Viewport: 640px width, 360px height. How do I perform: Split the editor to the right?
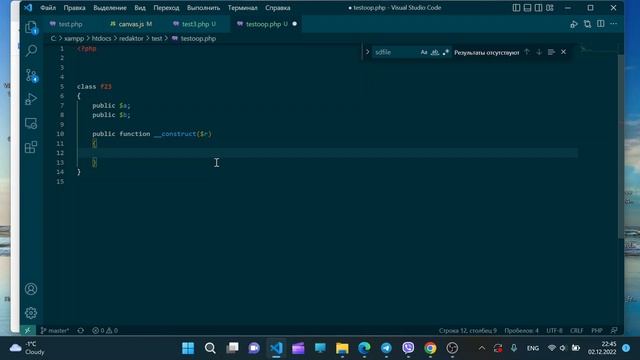coord(600,24)
